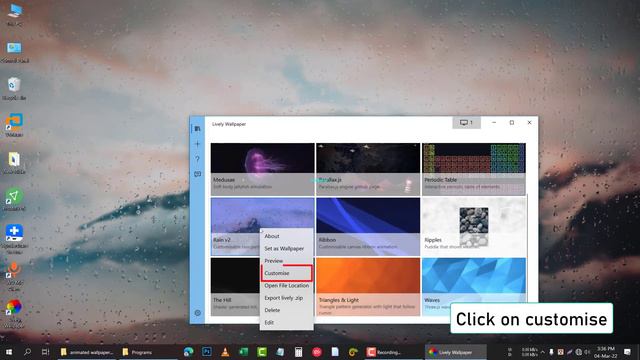The width and height of the screenshot is (640, 360).
Task: Select the Ripples wallpaper thumbnail
Action: pyautogui.click(x=474, y=227)
